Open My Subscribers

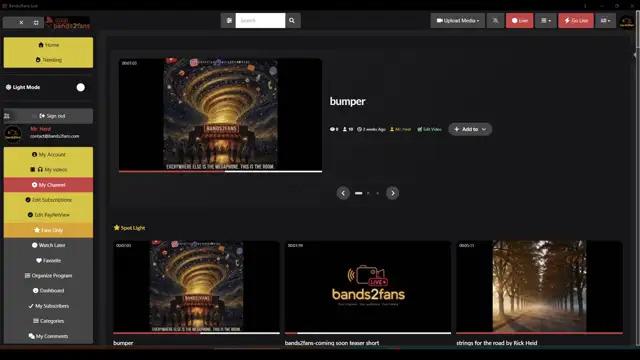pos(48,306)
